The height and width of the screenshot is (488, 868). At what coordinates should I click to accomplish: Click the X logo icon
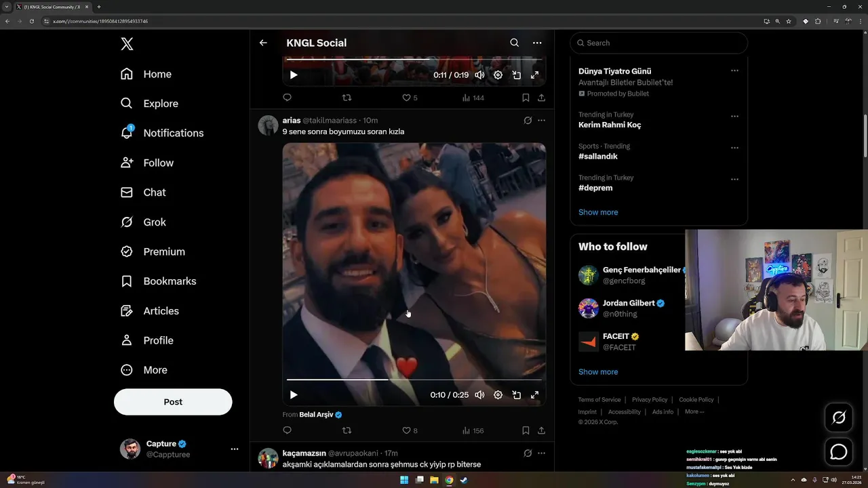(x=127, y=44)
